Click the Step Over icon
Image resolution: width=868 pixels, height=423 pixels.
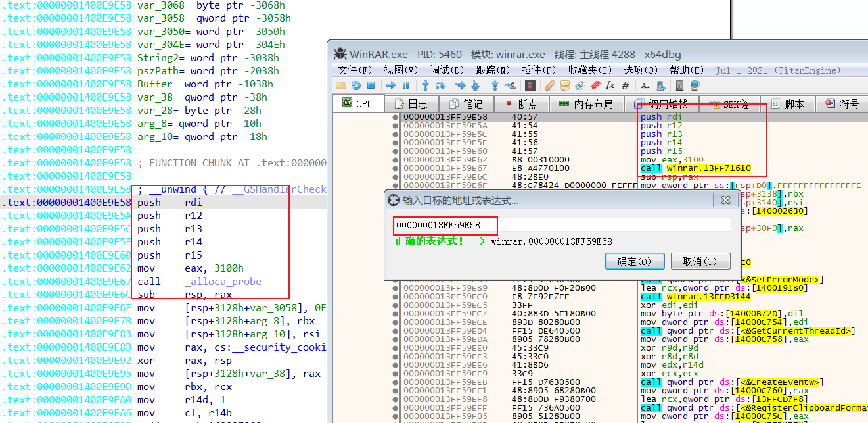click(440, 86)
